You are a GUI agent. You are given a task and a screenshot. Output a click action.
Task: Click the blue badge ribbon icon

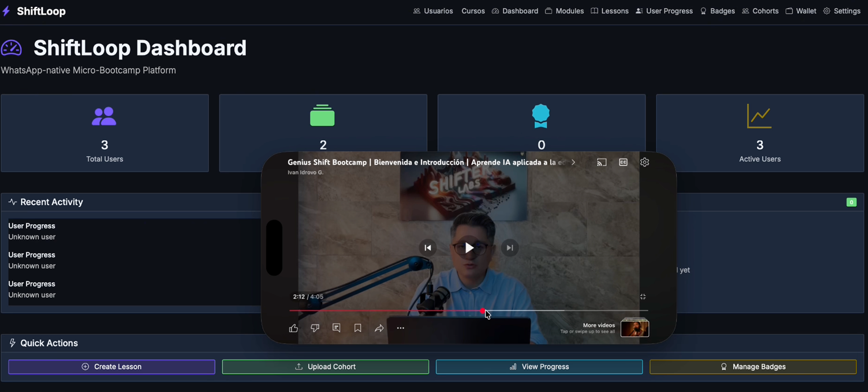click(541, 116)
